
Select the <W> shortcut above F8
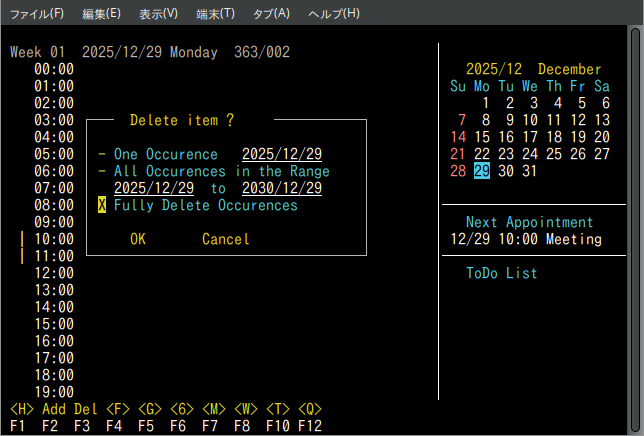pyautogui.click(x=246, y=409)
